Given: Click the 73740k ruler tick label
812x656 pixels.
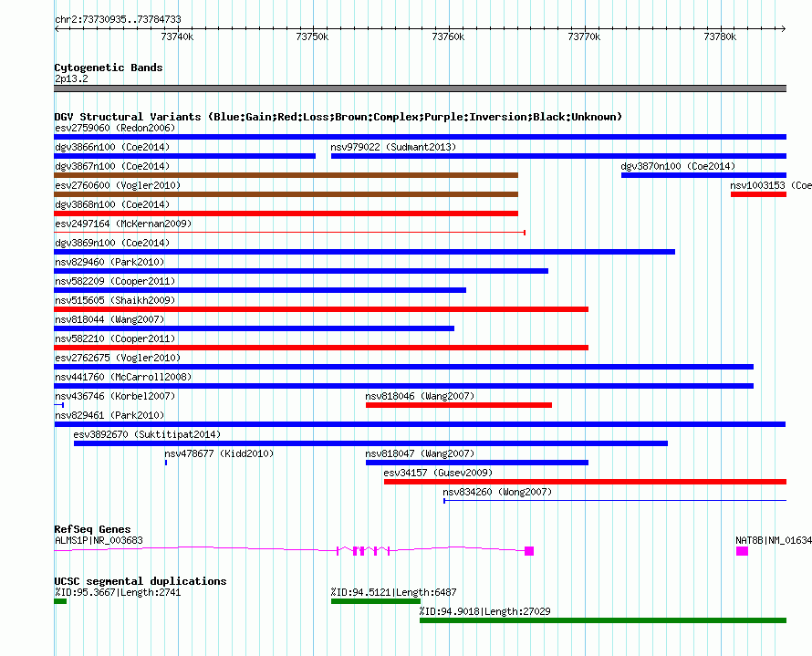Looking at the screenshot, I should (x=177, y=36).
